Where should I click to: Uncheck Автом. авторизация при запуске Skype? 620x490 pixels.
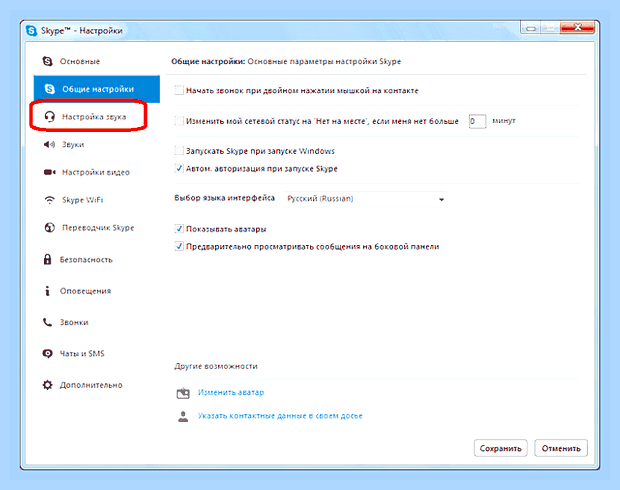[x=179, y=168]
